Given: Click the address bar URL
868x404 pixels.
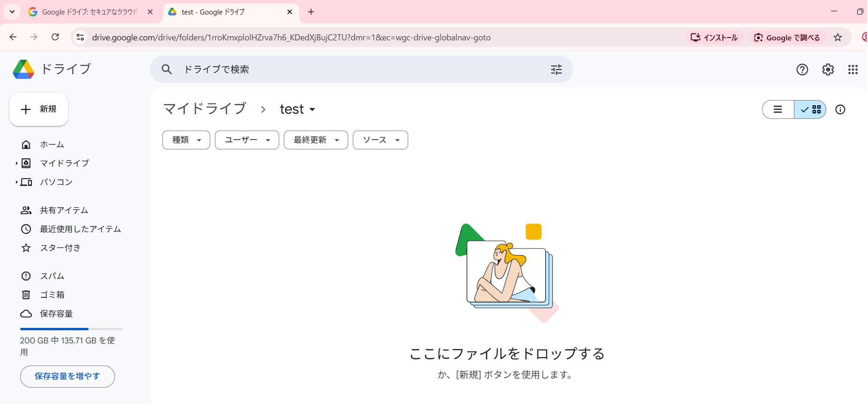Looking at the screenshot, I should (291, 38).
